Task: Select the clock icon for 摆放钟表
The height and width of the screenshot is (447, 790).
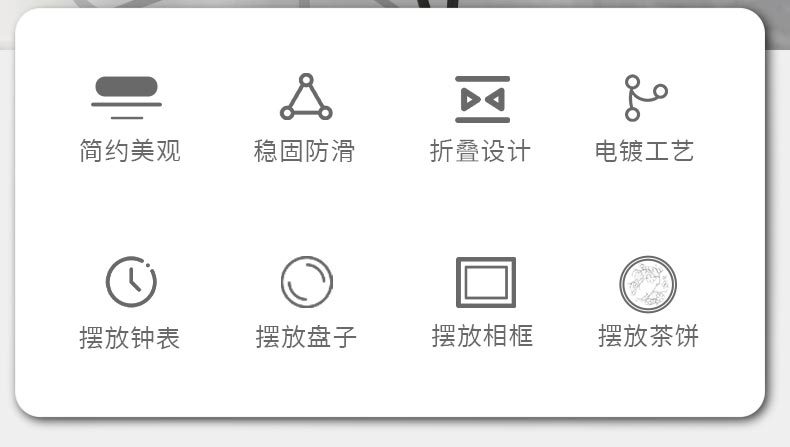Action: [x=131, y=282]
